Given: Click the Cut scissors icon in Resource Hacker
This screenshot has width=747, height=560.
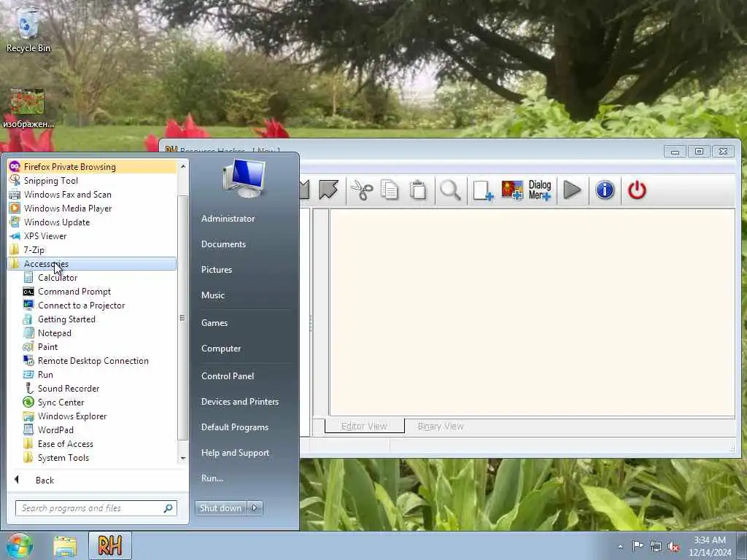Looking at the screenshot, I should [362, 190].
